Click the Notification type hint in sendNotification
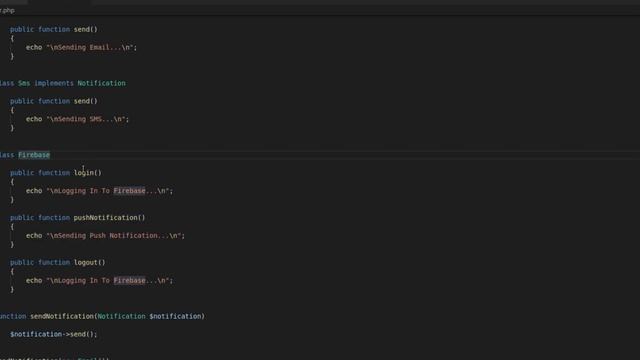The image size is (640, 360). pos(121,316)
